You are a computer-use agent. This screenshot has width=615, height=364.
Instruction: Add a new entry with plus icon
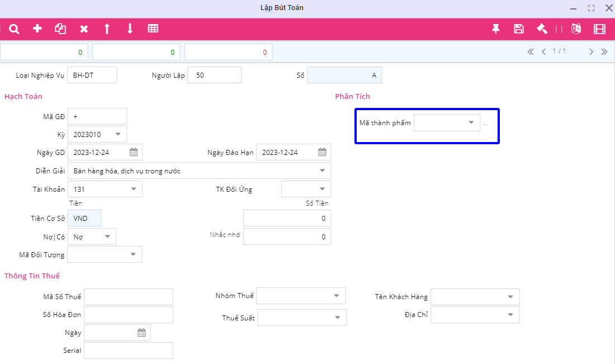(37, 29)
